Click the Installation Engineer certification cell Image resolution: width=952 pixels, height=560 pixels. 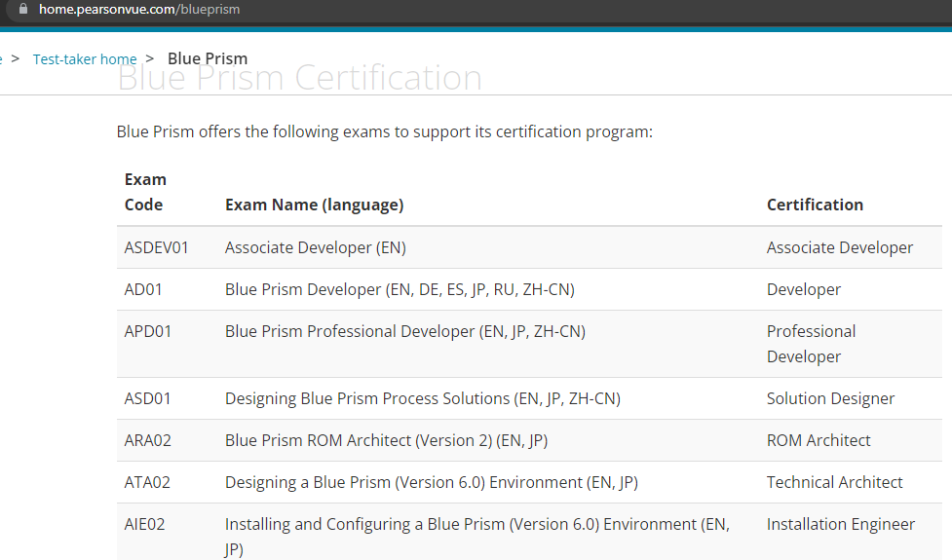[840, 524]
